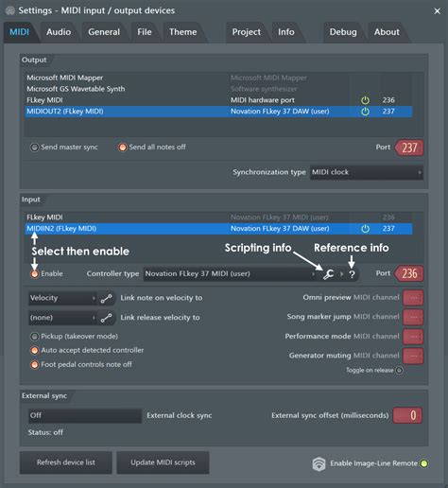Open the Debug tab
This screenshot has width=448, height=488.
tap(343, 32)
